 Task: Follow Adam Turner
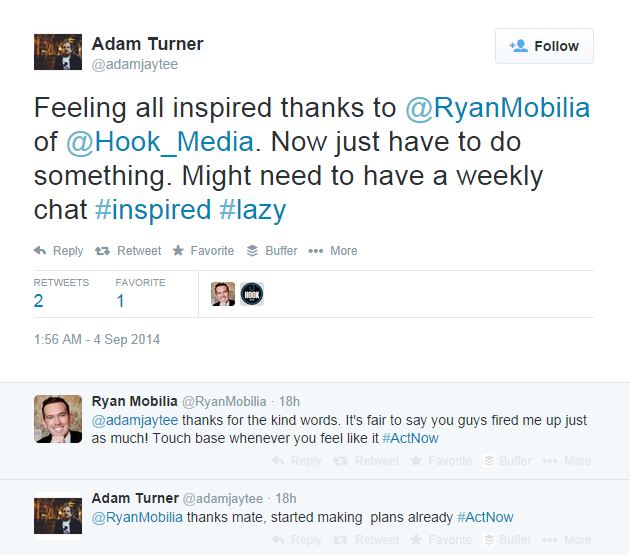[x=544, y=46]
